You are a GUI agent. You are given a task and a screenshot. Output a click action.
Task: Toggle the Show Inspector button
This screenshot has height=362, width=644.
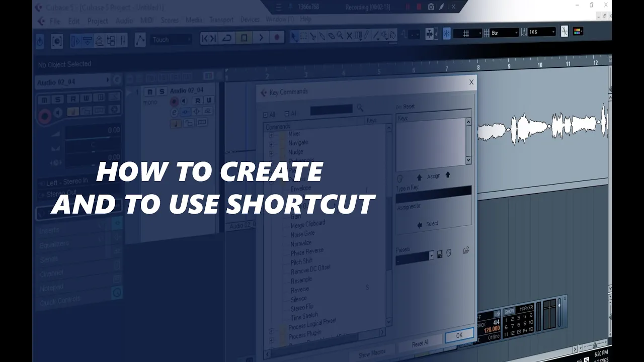76,40
